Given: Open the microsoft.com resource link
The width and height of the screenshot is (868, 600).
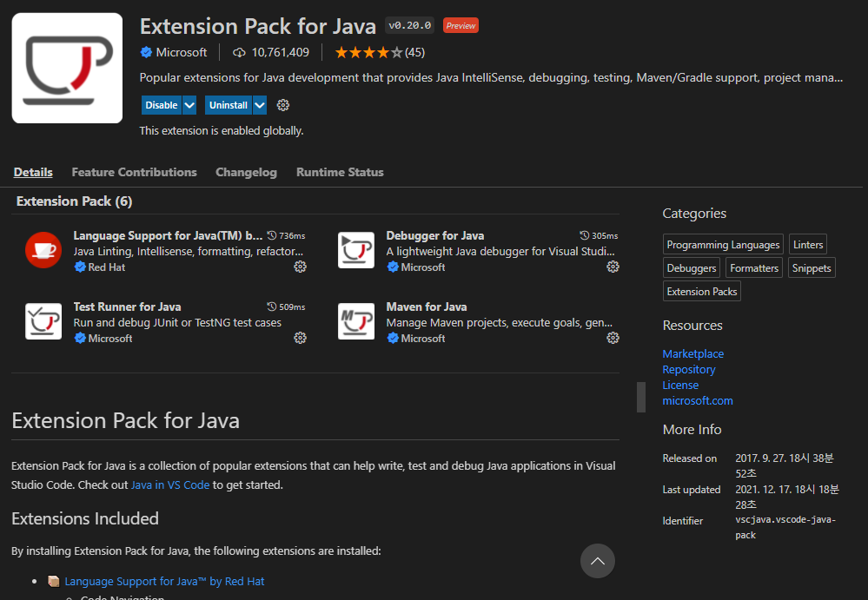Looking at the screenshot, I should click(x=698, y=401).
